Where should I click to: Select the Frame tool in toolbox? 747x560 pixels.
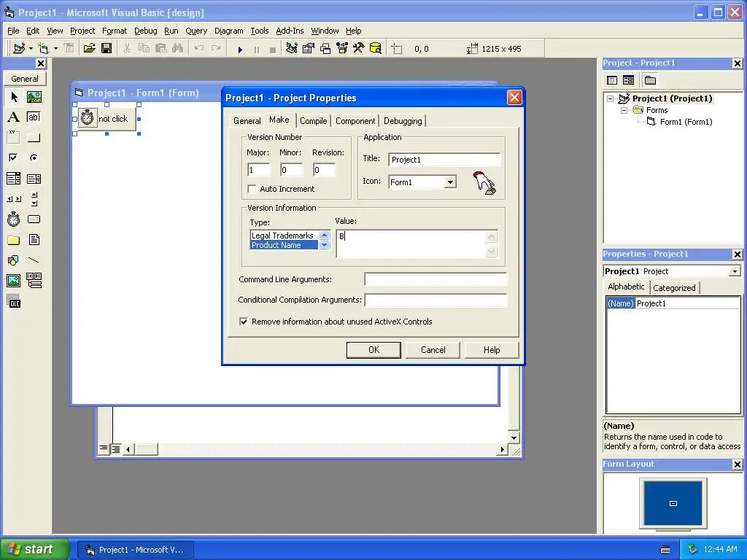click(x=14, y=138)
